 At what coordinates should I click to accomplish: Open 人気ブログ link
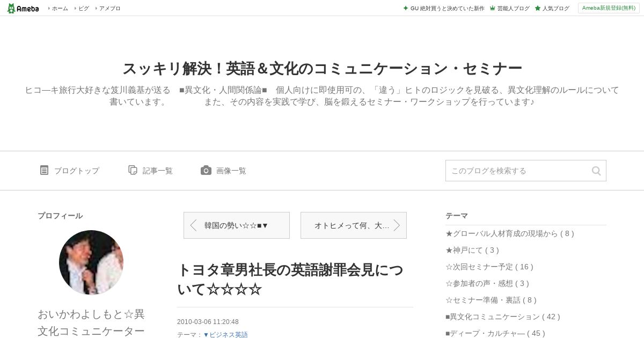[556, 8]
